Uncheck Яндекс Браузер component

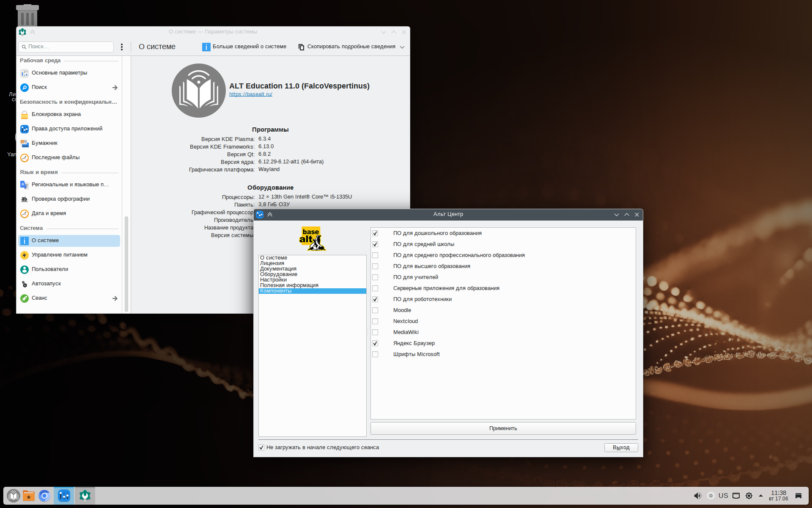coord(375,343)
